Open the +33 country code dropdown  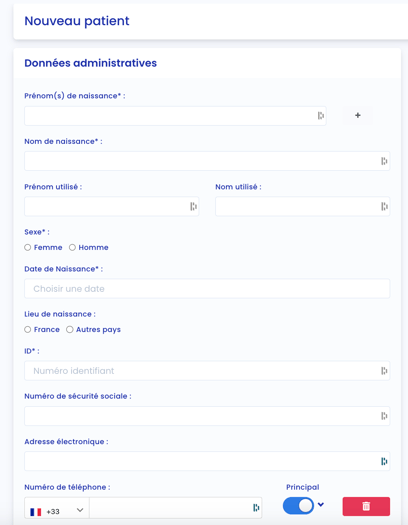[57, 510]
